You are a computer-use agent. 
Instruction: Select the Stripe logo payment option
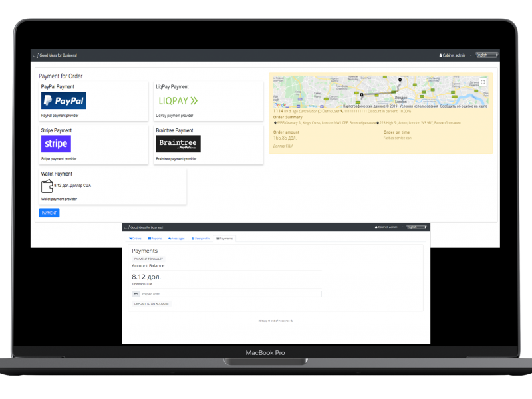[x=56, y=144]
